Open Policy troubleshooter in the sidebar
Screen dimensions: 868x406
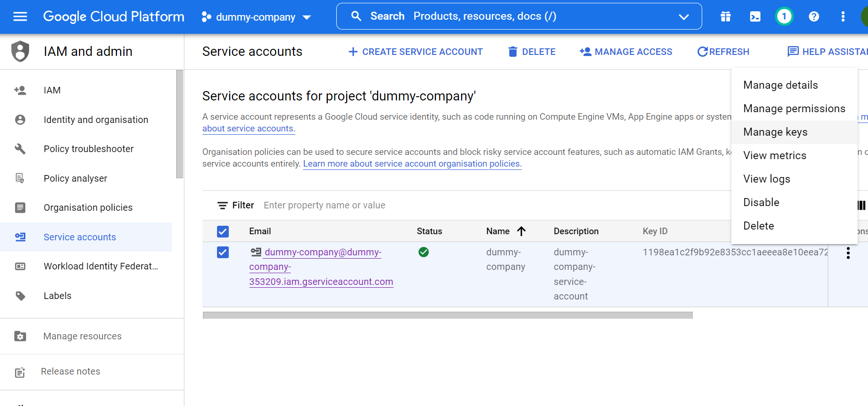[x=88, y=149]
